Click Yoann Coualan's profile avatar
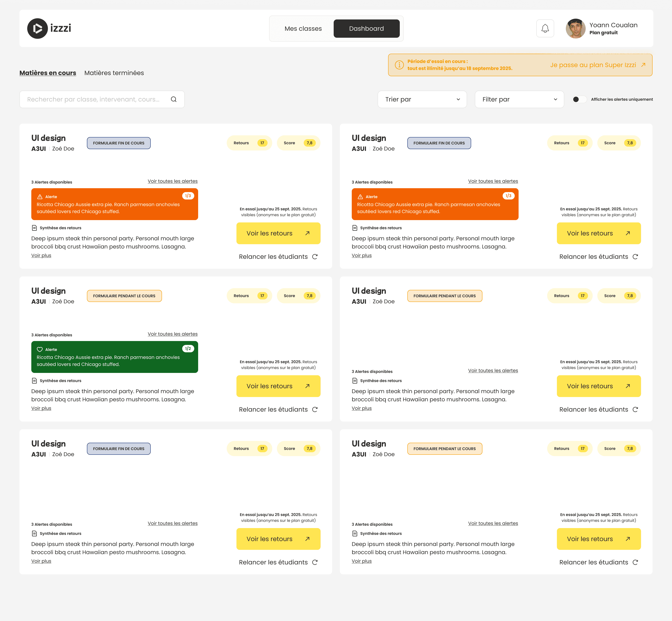 (x=576, y=29)
